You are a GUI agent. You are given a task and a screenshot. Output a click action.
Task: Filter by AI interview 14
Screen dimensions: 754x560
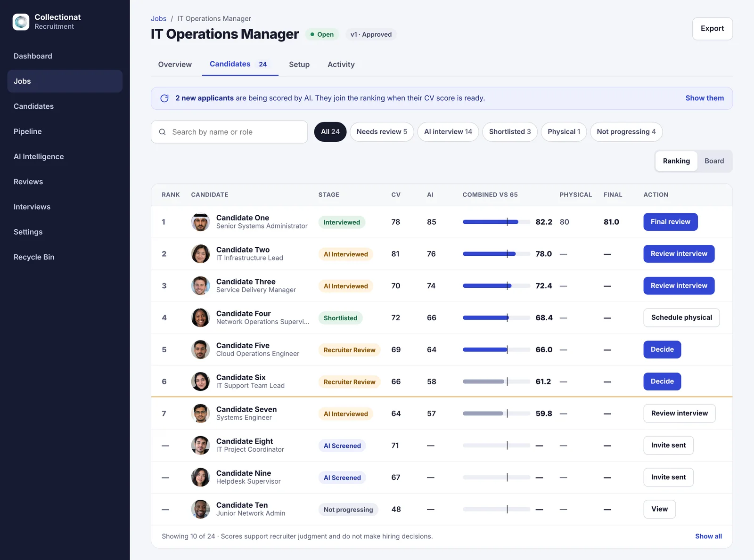(x=448, y=132)
